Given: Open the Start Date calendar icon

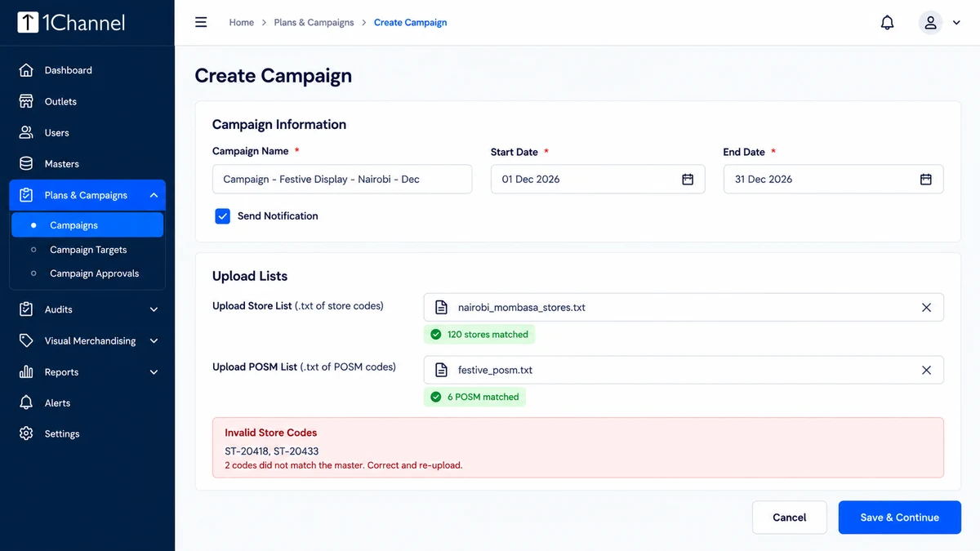Looking at the screenshot, I should tap(688, 180).
